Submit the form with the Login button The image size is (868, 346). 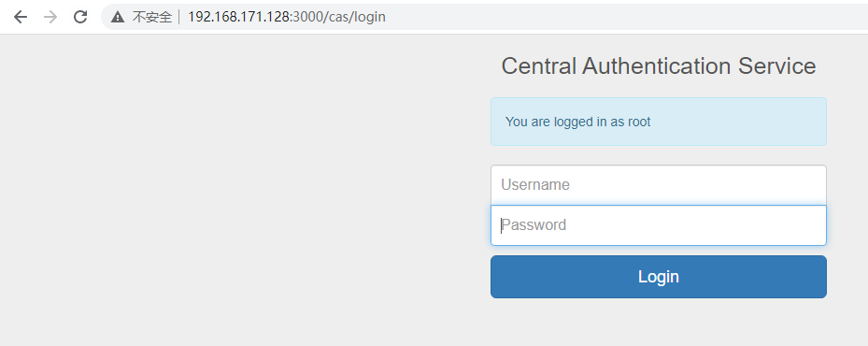click(658, 277)
